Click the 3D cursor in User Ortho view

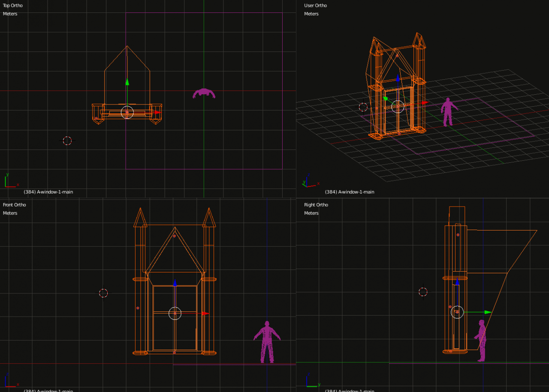(363, 107)
